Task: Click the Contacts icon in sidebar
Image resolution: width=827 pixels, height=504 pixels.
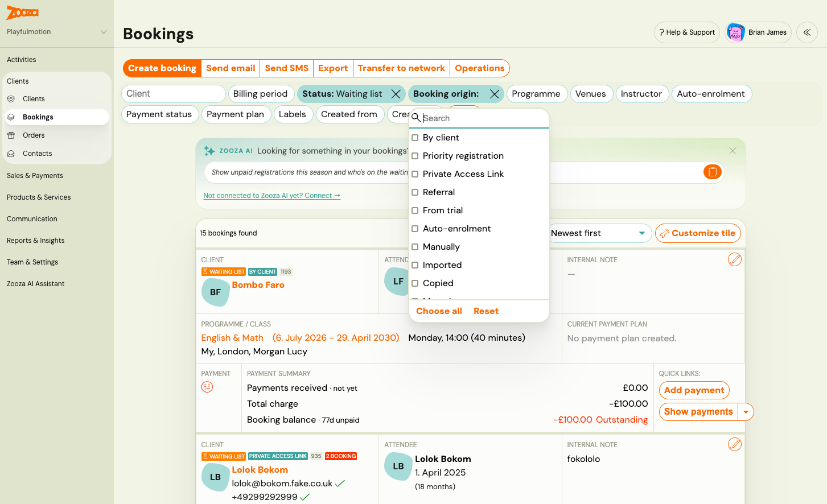Action: 11,154
